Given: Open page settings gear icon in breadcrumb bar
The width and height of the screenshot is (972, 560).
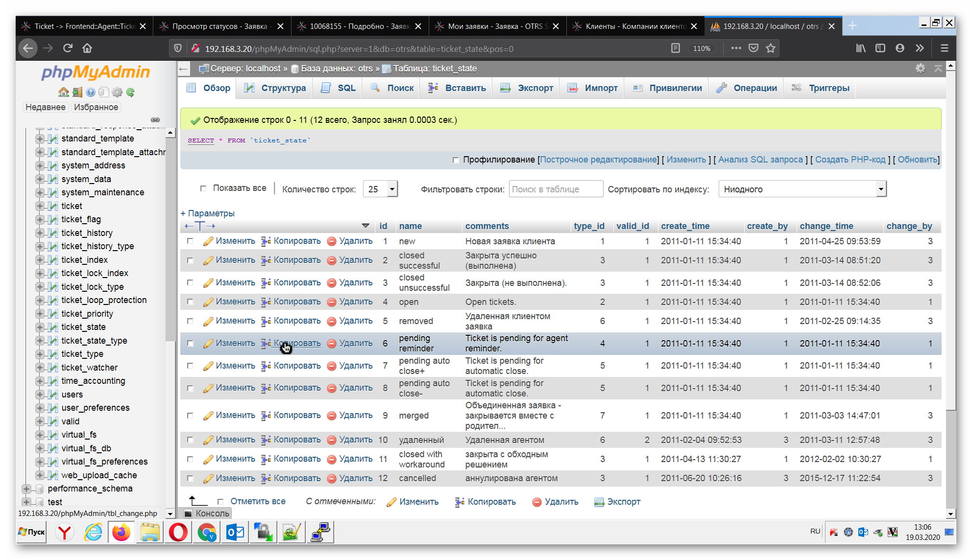Looking at the screenshot, I should click(921, 69).
